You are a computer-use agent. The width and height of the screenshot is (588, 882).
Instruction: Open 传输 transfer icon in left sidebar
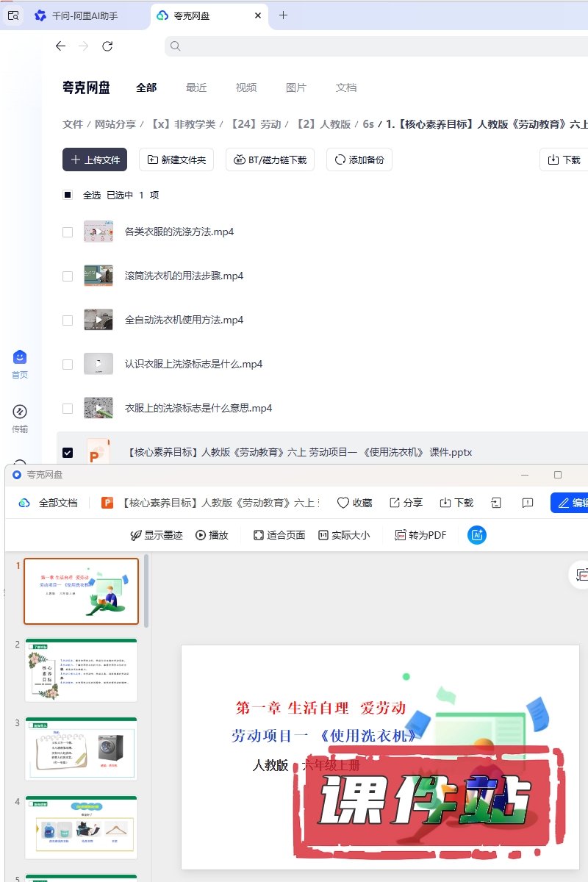pyautogui.click(x=20, y=412)
